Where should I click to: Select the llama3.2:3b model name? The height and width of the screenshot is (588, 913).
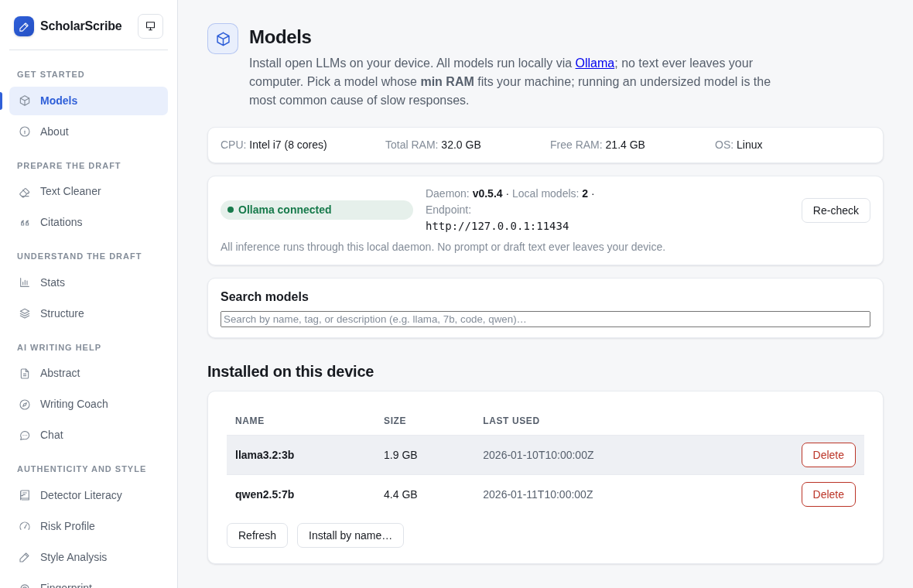(x=265, y=455)
